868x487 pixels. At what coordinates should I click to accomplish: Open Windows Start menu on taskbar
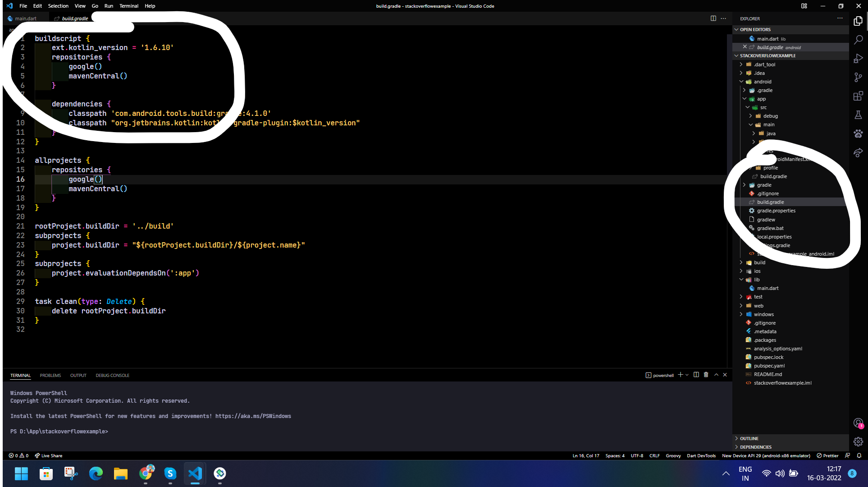pyautogui.click(x=21, y=473)
